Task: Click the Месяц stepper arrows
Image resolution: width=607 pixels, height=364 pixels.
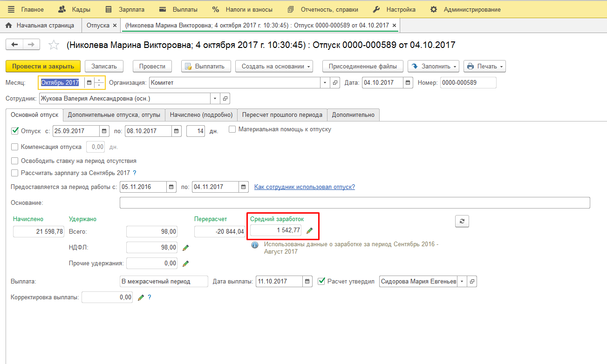Action: (x=99, y=83)
